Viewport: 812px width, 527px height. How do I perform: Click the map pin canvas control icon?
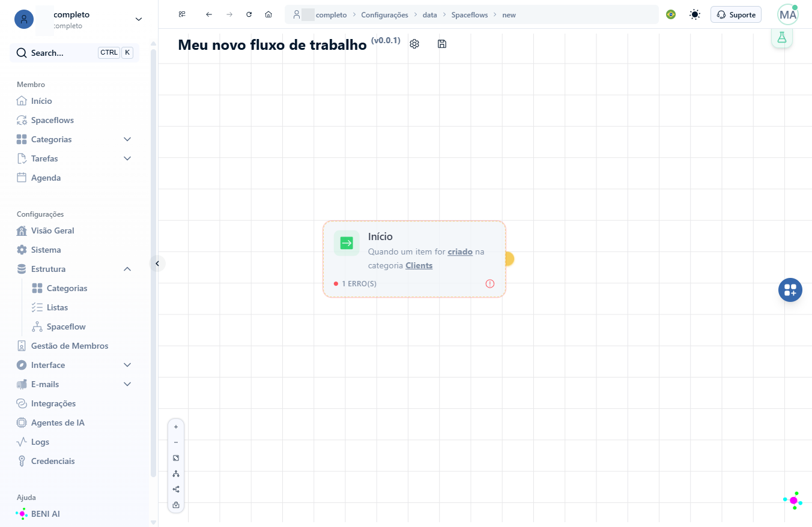point(176,505)
